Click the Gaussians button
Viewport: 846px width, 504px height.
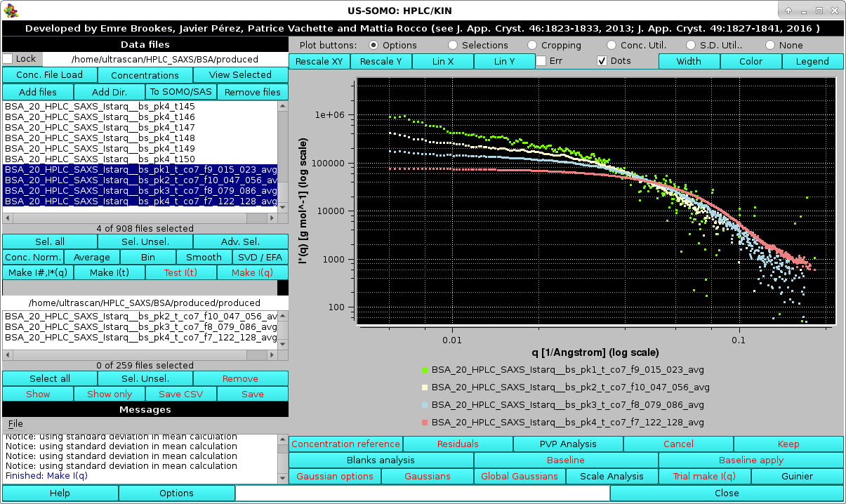(427, 476)
